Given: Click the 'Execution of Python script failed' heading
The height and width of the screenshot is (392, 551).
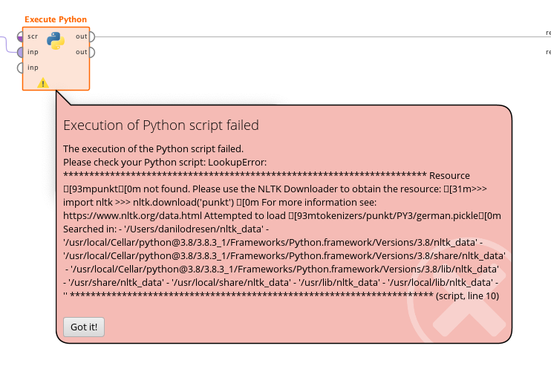Looking at the screenshot, I should [161, 125].
